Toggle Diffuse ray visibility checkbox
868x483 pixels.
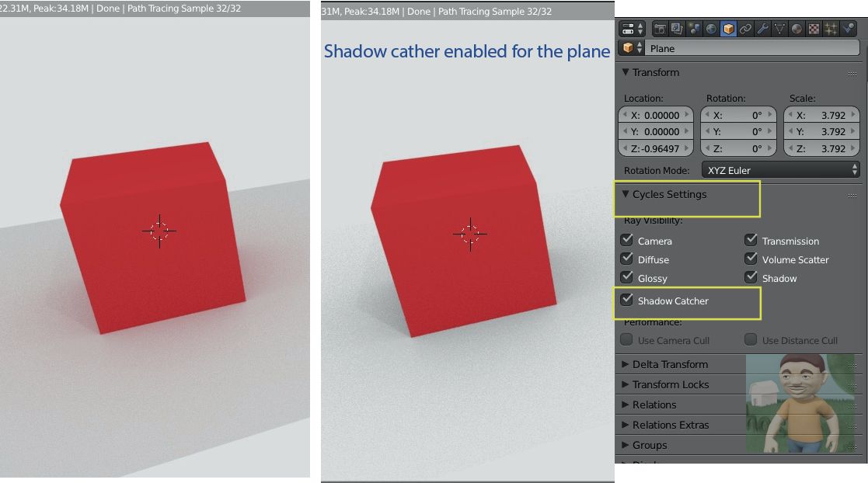point(626,259)
